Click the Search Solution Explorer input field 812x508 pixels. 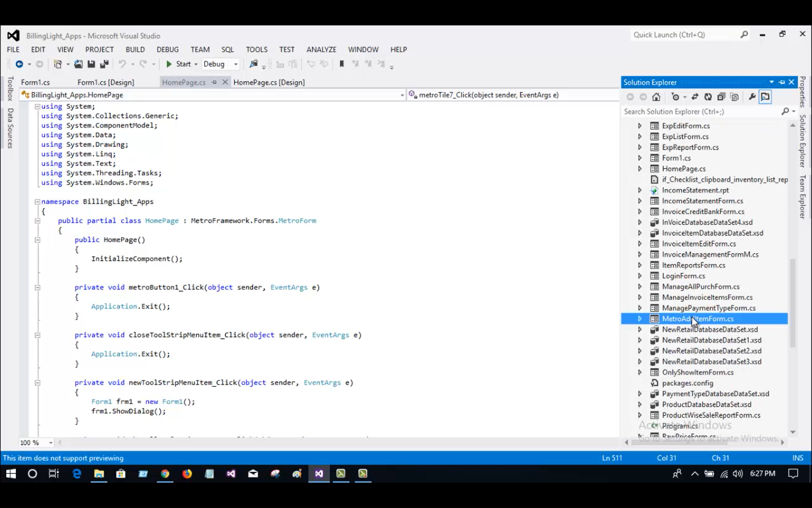click(699, 111)
